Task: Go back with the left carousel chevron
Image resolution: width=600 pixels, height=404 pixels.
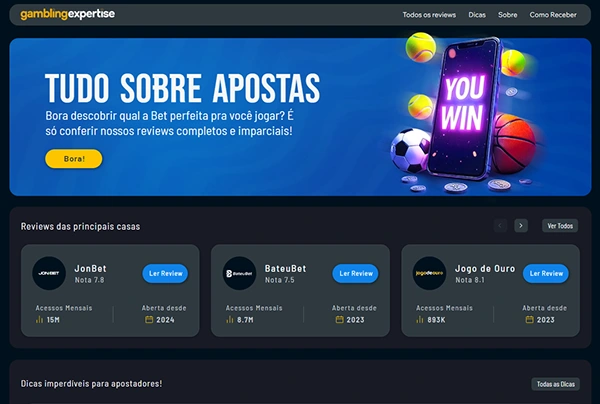Action: click(x=500, y=226)
